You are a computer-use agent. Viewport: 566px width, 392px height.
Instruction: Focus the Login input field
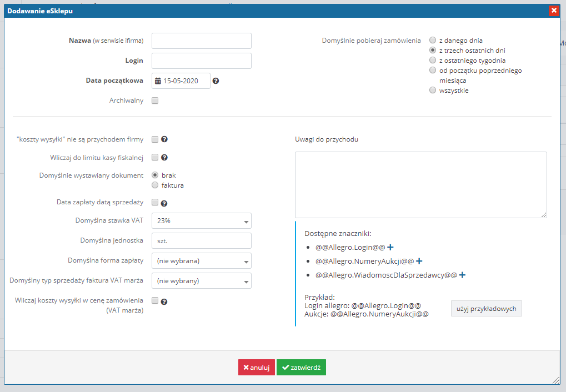tap(202, 61)
